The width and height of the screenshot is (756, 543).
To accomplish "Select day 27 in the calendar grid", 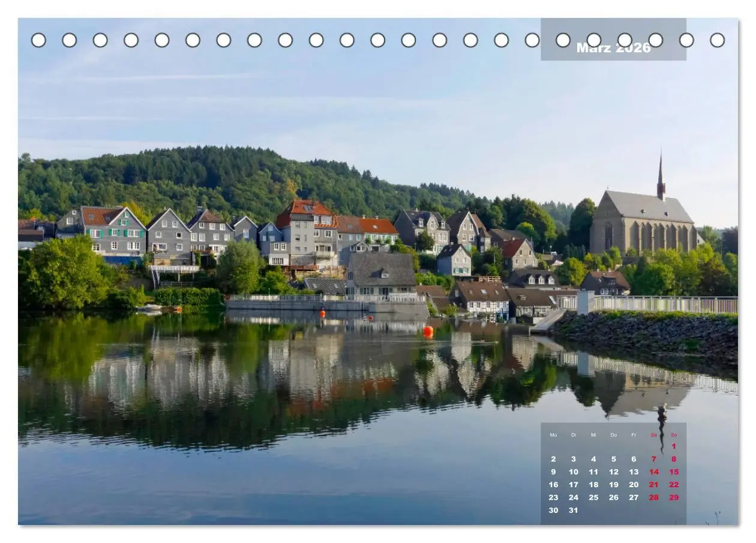I will 634,497.
